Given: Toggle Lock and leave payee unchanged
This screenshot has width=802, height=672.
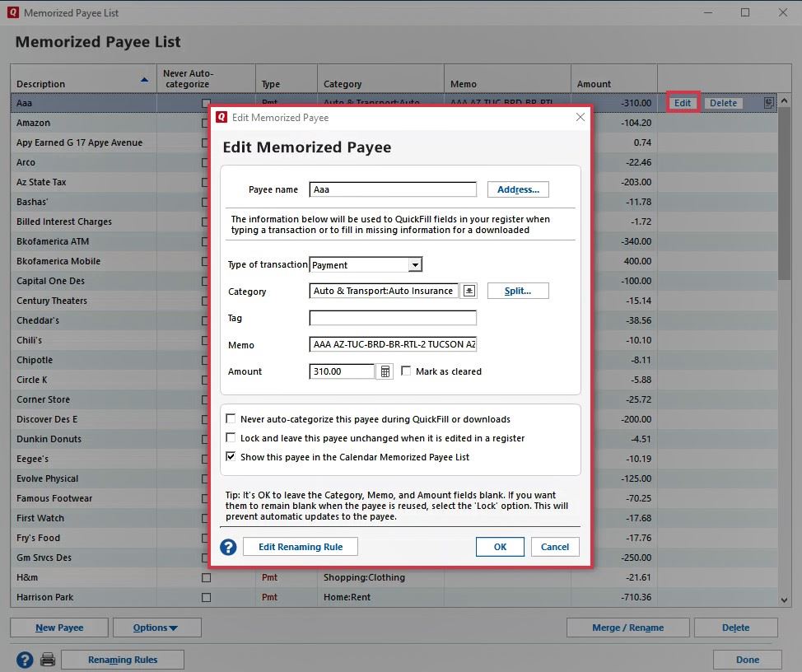Looking at the screenshot, I should [231, 438].
